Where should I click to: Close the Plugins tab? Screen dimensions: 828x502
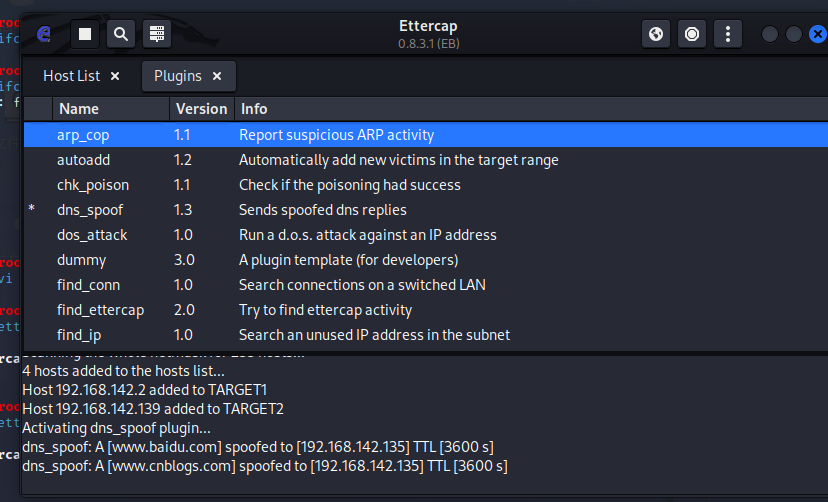(x=217, y=76)
